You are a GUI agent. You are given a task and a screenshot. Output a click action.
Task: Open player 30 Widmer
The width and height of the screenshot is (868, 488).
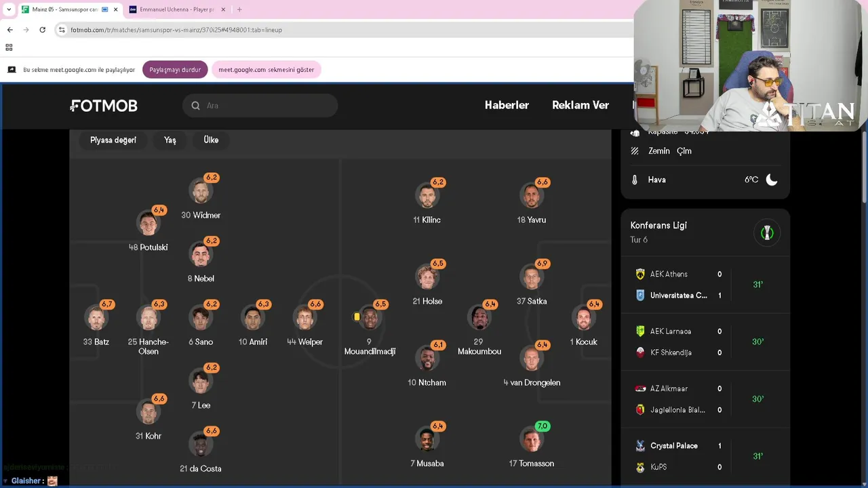tap(201, 198)
